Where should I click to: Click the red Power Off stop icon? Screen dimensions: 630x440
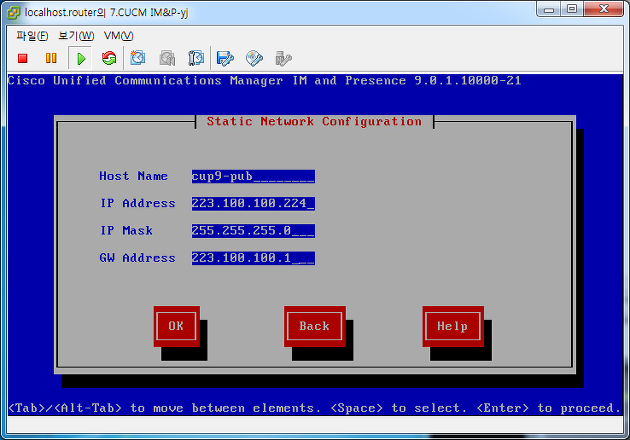tap(22, 58)
